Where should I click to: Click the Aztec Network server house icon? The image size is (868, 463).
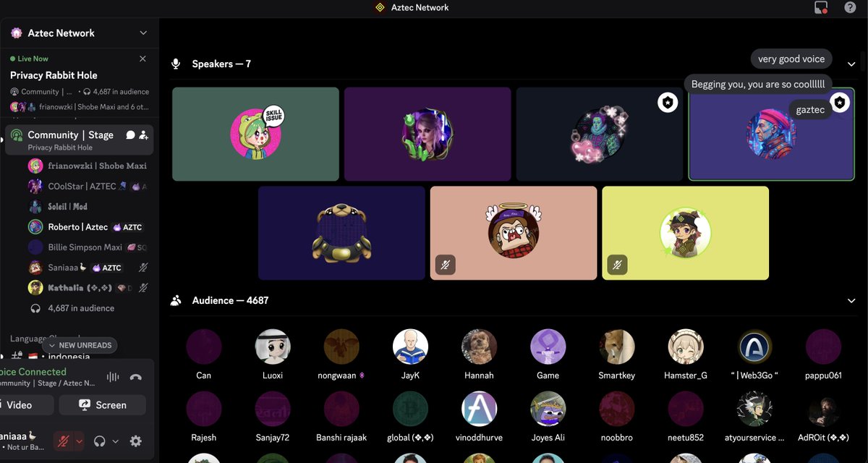pos(16,33)
